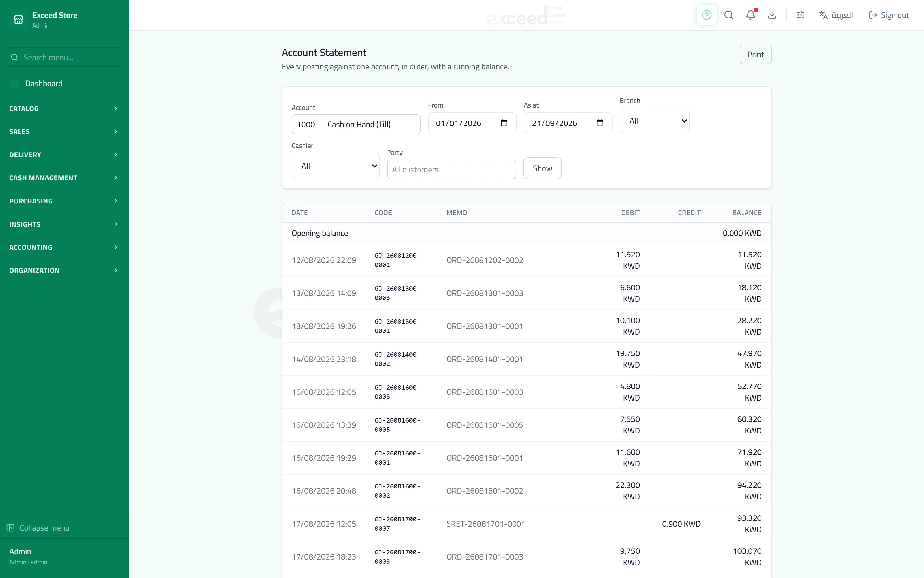Click the Collapse menu label
Viewport: 924px width, 578px height.
click(x=44, y=527)
